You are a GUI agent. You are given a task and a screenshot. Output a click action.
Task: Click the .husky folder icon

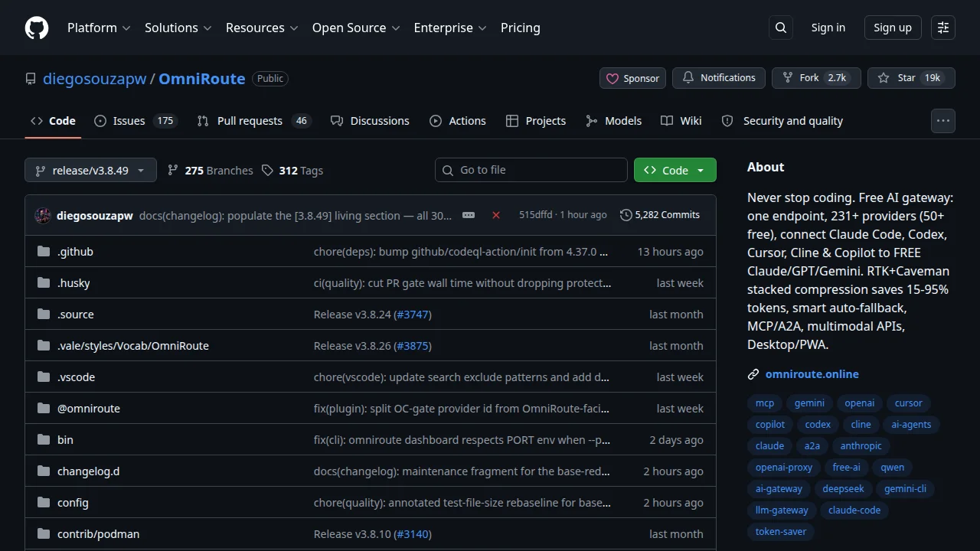44,283
